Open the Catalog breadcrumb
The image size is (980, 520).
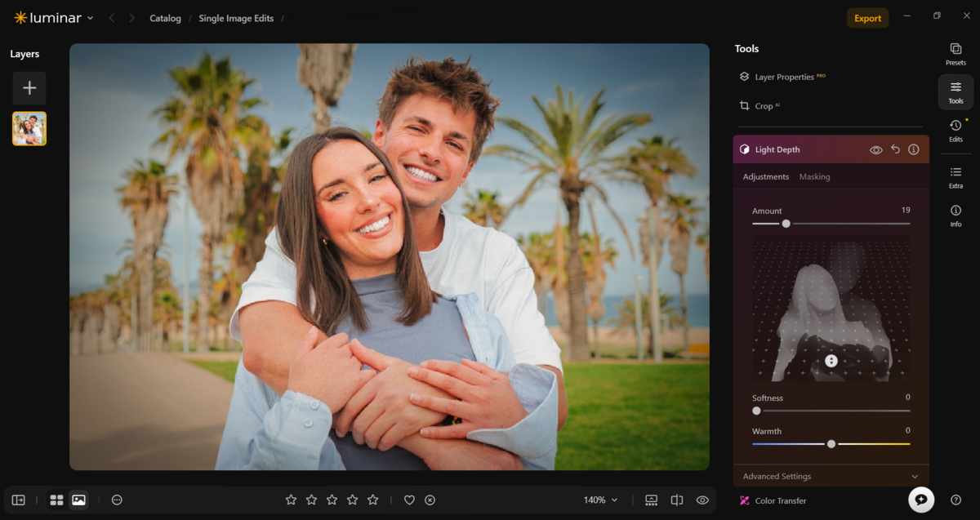[x=165, y=18]
